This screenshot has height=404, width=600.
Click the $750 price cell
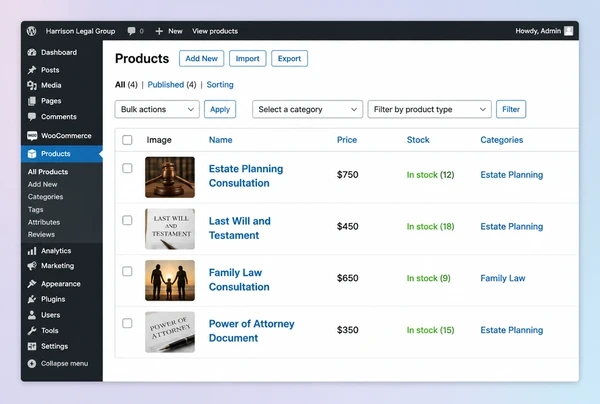[347, 175]
